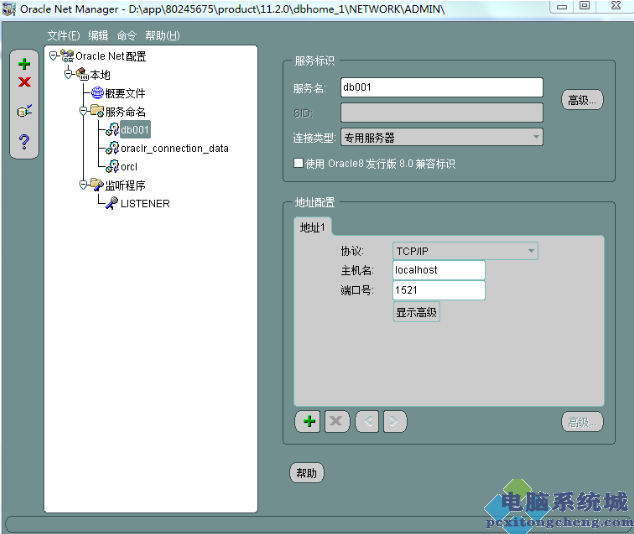Image resolution: width=634 pixels, height=534 pixels.
Task: Click the oraclr_connection_data service icon
Action: tap(112, 148)
